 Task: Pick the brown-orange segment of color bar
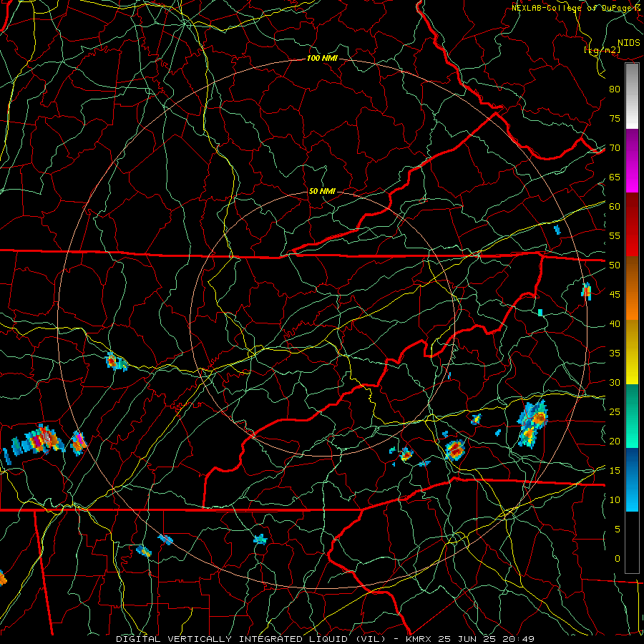tap(632, 288)
